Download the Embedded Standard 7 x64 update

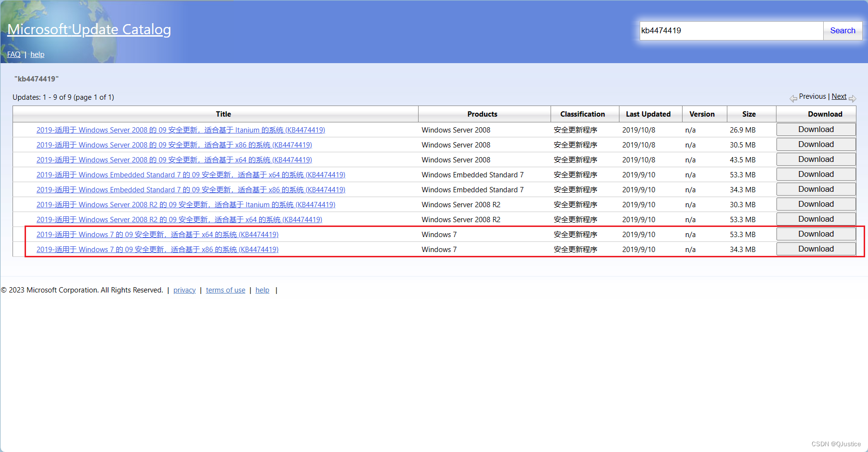[x=816, y=174]
